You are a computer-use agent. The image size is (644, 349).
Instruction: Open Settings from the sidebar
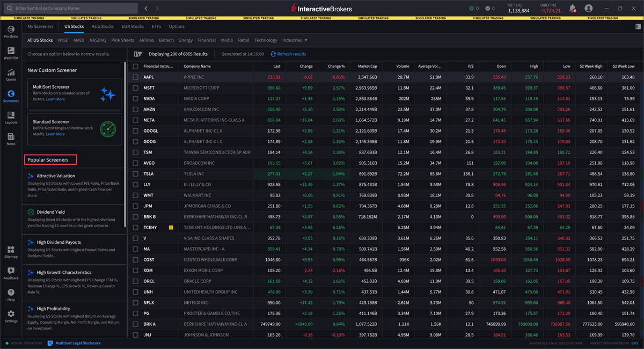click(11, 316)
